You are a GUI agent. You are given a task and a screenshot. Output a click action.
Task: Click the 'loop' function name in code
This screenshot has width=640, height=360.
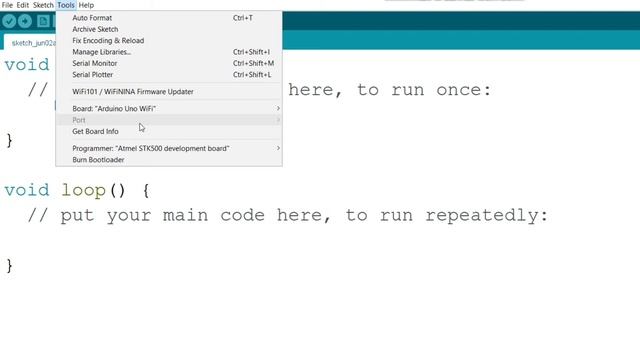(x=84, y=191)
